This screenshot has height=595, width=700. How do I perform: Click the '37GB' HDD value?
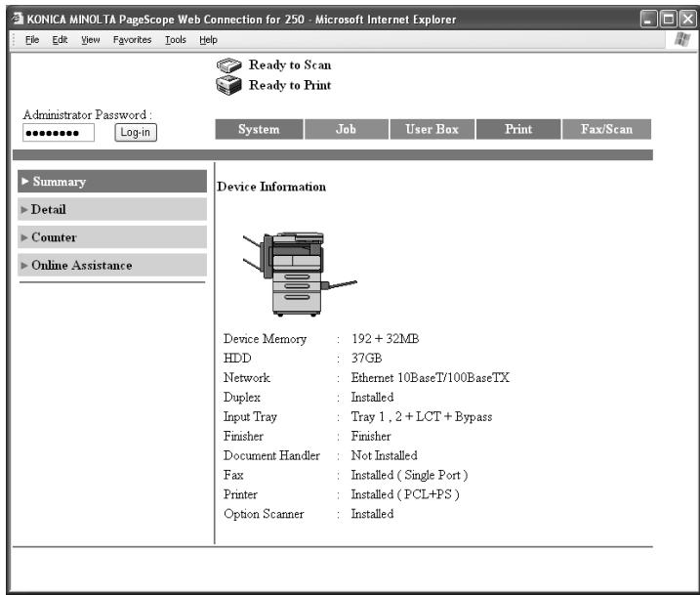(366, 358)
